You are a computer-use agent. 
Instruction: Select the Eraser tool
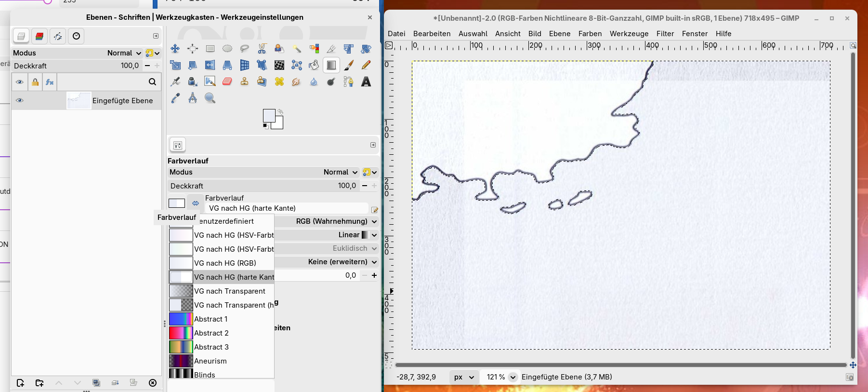[x=227, y=81]
